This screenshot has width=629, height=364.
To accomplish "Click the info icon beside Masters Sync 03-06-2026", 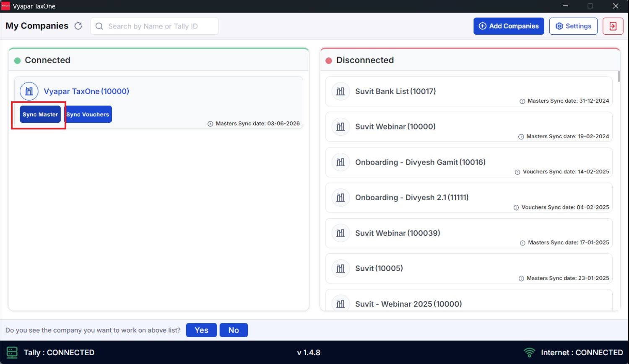I will coord(210,124).
